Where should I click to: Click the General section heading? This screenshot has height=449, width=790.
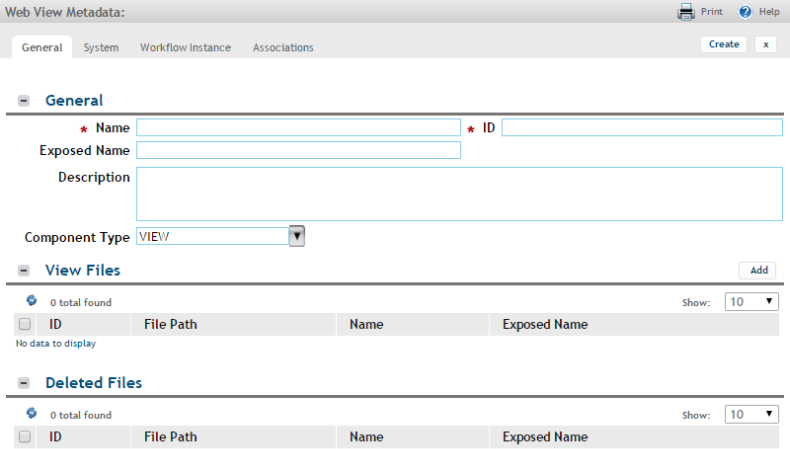pyautogui.click(x=74, y=100)
